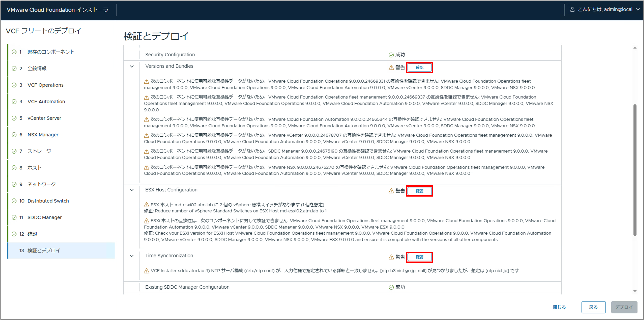Click the scroll down arrow of results list
The height and width of the screenshot is (320, 644).
pos(635,291)
